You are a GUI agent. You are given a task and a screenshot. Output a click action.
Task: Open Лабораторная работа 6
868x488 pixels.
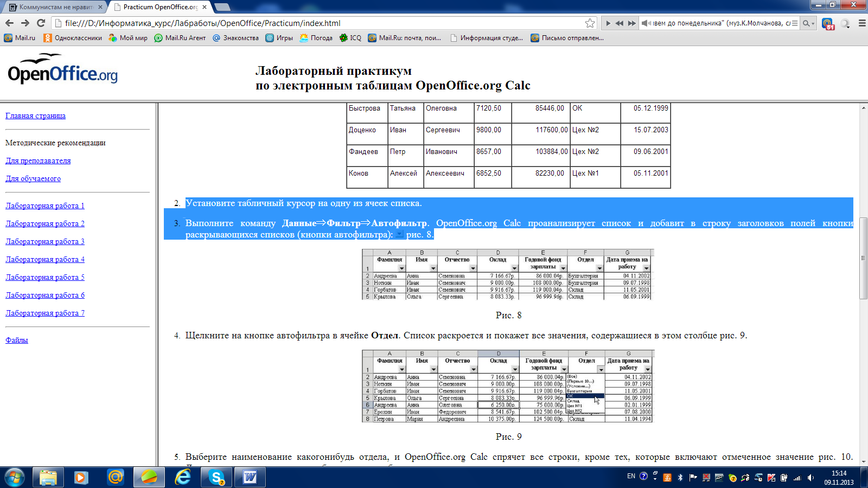pyautogui.click(x=45, y=295)
